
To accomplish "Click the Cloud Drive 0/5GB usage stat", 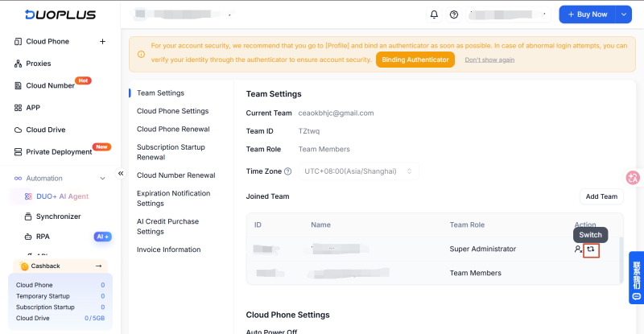I will point(94,319).
